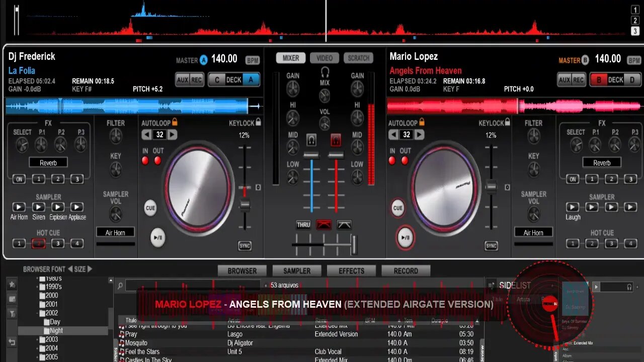Open left deck Air Horn sample selector
644x362 pixels.
click(115, 232)
